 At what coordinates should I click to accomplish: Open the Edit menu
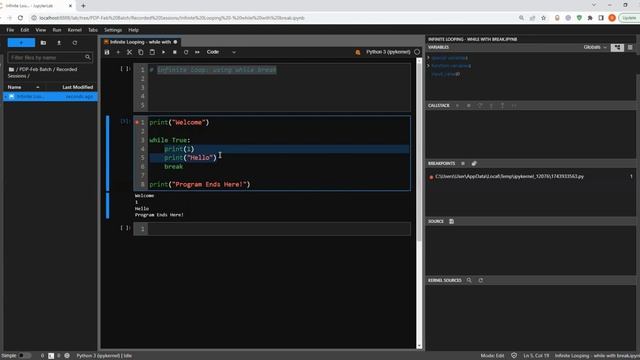coord(25,30)
